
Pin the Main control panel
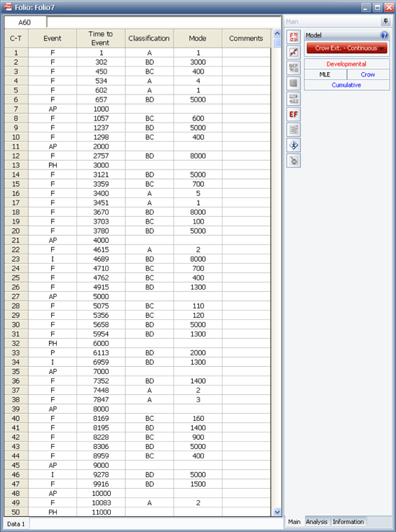385,22
